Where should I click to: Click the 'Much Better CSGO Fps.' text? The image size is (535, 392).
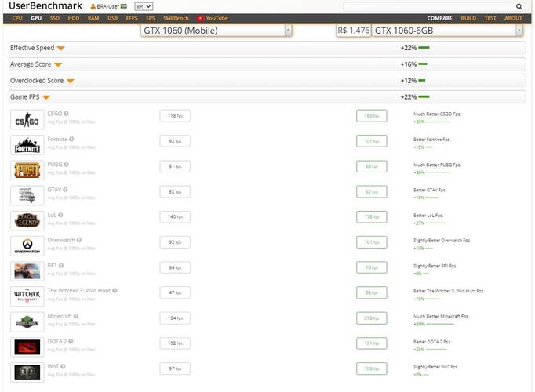tap(437, 114)
